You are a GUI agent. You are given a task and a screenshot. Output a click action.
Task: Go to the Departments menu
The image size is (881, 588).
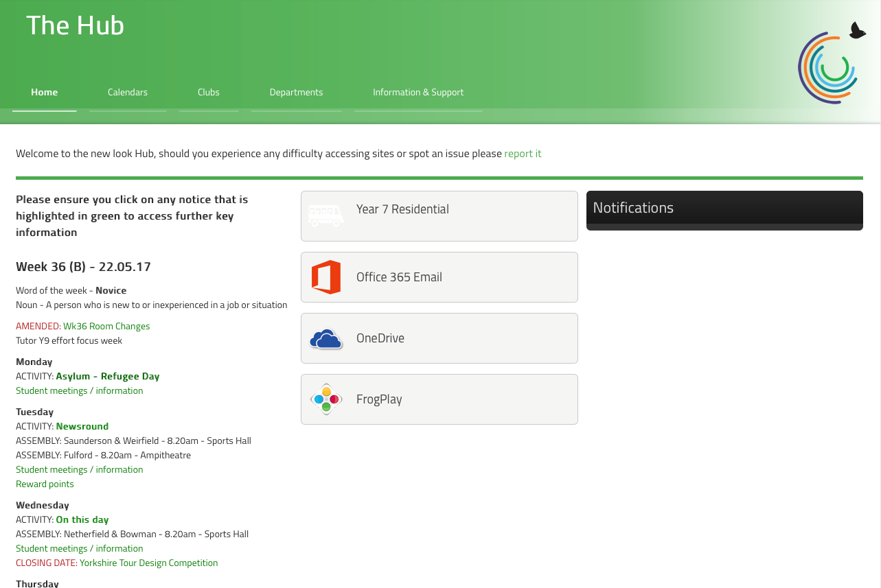296,93
